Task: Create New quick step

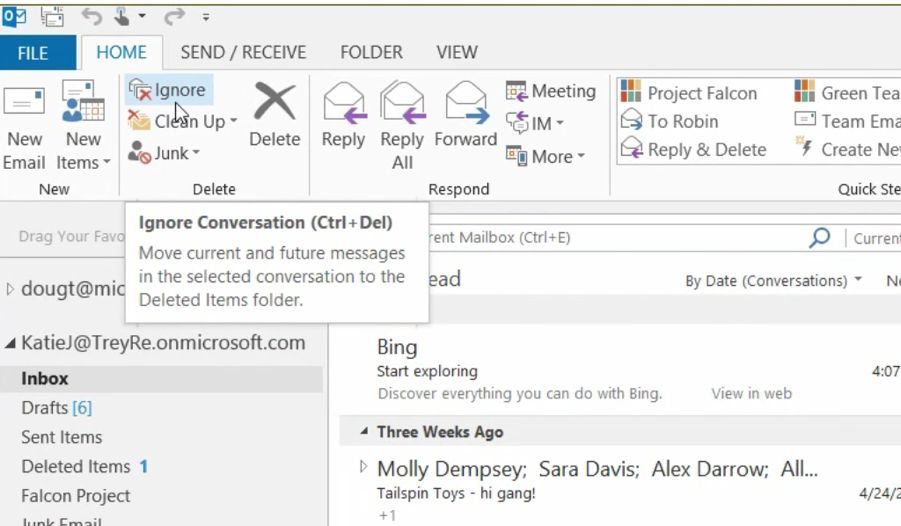Action: (847, 149)
